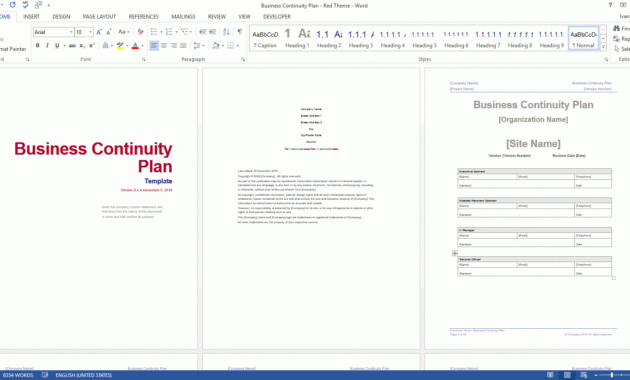The width and height of the screenshot is (630, 380).
Task: Open Font dialog launcher
Action: point(143,59)
